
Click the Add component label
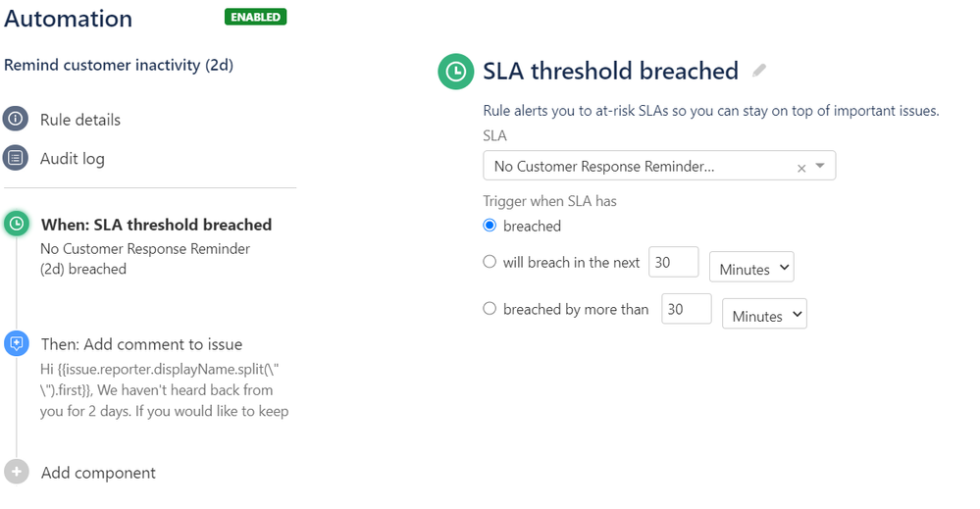tap(98, 473)
